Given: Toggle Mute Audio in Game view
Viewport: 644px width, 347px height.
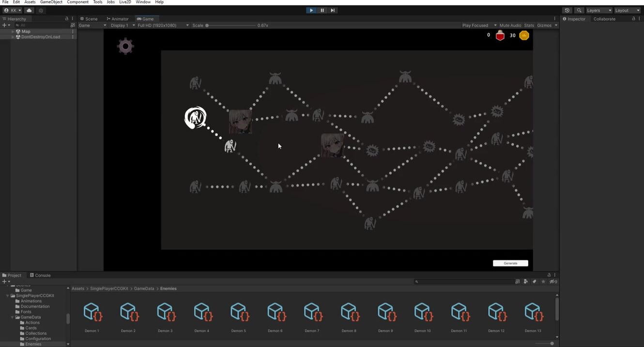Looking at the screenshot, I should click(x=510, y=25).
